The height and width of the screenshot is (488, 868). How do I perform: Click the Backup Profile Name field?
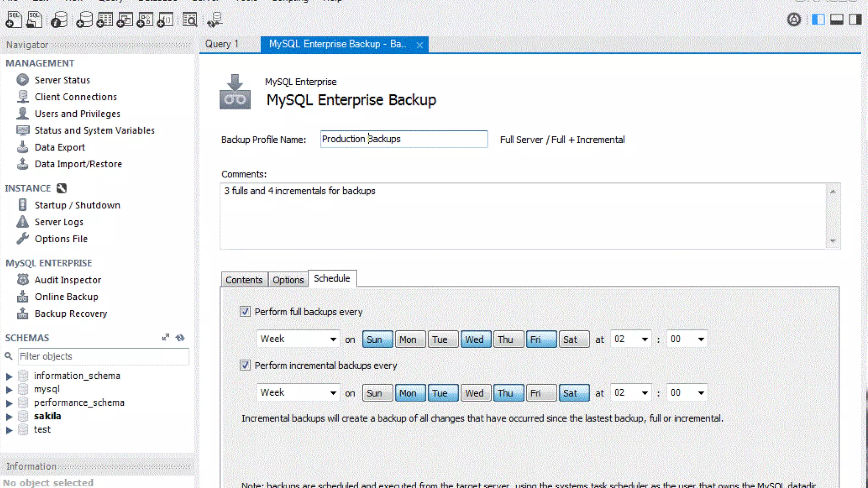pos(404,139)
